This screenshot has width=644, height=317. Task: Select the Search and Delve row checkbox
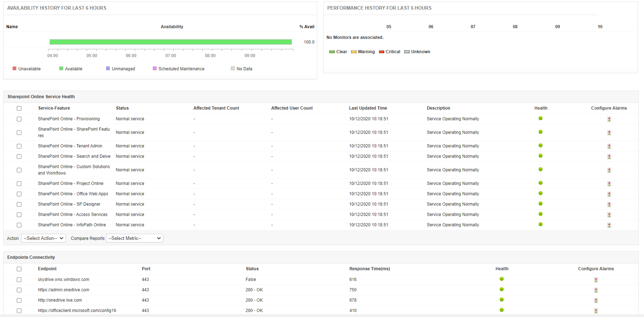(19, 157)
